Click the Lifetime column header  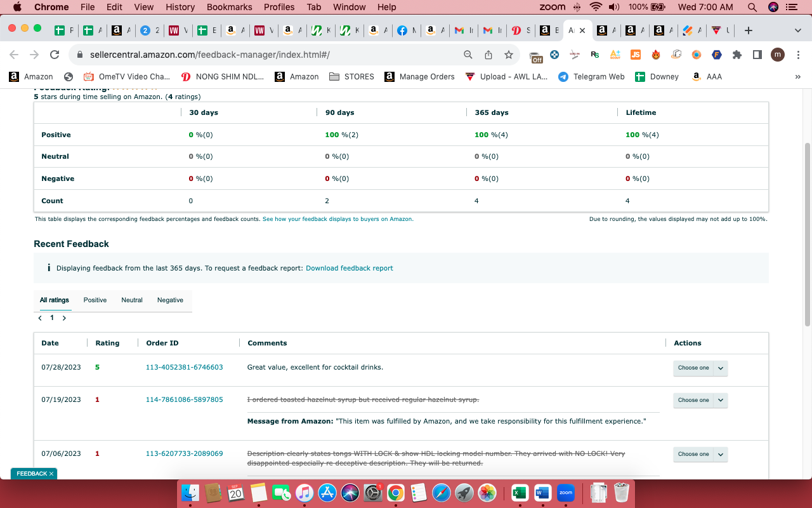coord(641,112)
